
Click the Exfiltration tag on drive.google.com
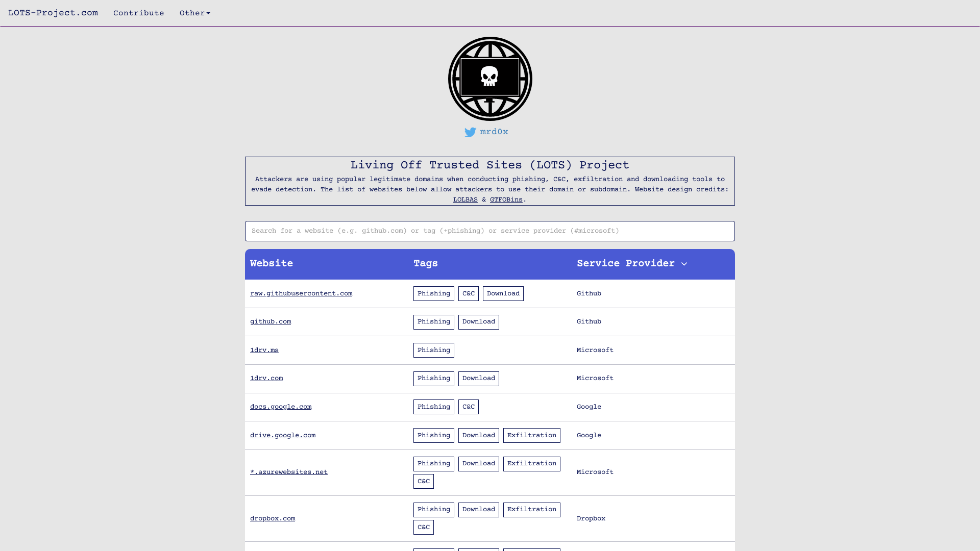532,435
